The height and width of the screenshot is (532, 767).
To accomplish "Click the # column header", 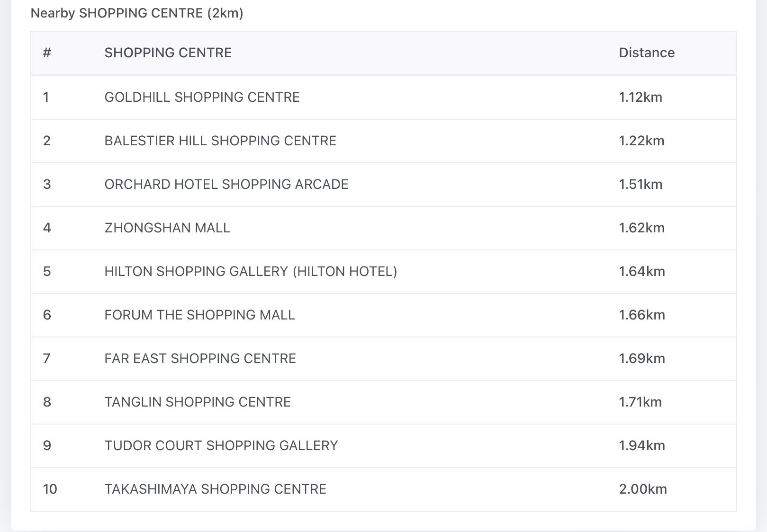I will 47,53.
